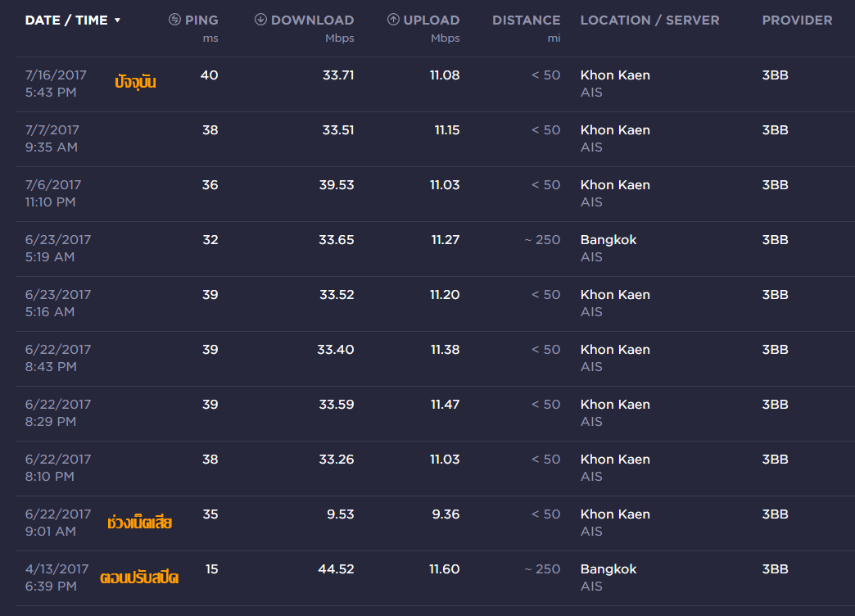Sort by LOCATION / SERVER header
855x616 pixels.
pos(650,20)
